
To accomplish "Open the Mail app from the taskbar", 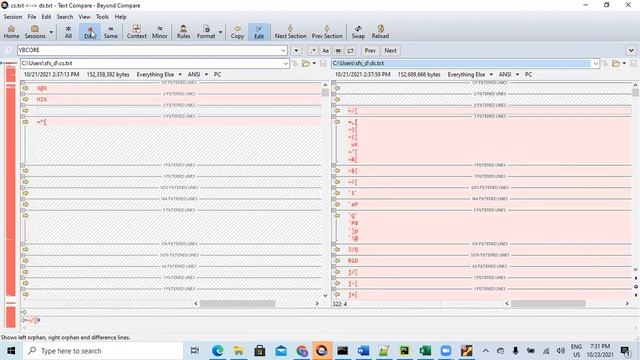I will [x=281, y=351].
